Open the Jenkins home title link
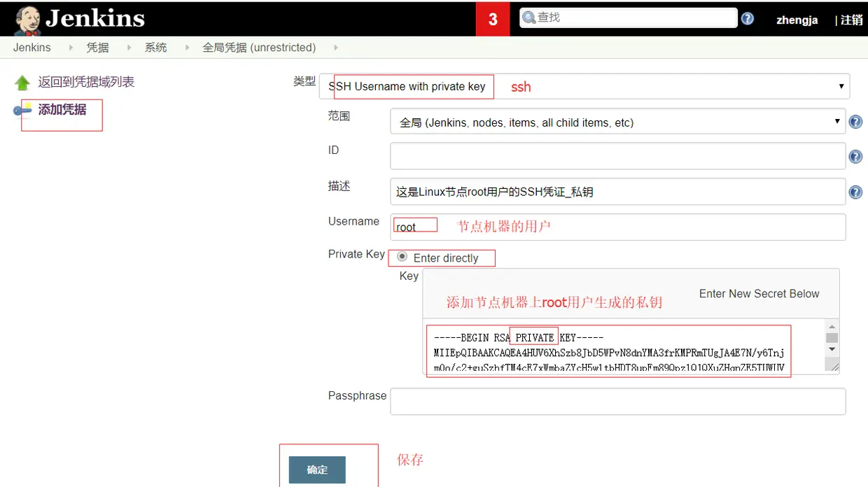 click(95, 18)
